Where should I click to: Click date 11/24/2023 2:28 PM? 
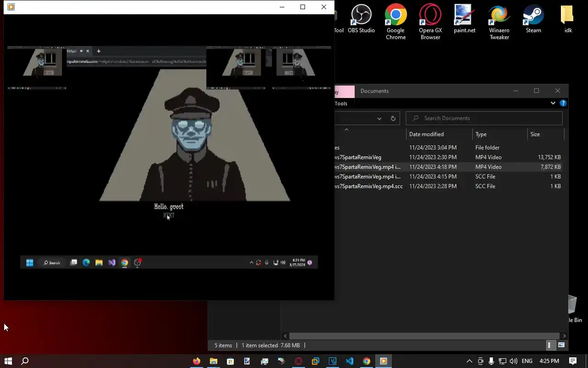click(433, 186)
